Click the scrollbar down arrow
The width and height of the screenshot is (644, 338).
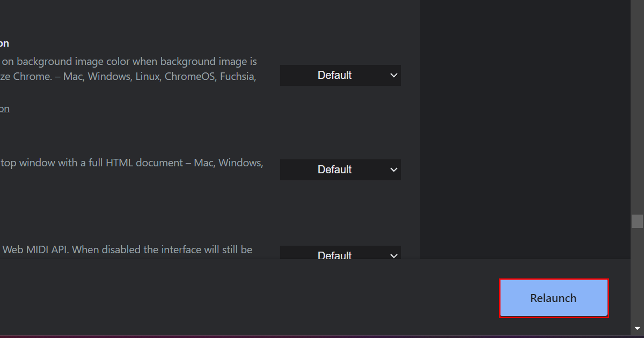pos(637,328)
